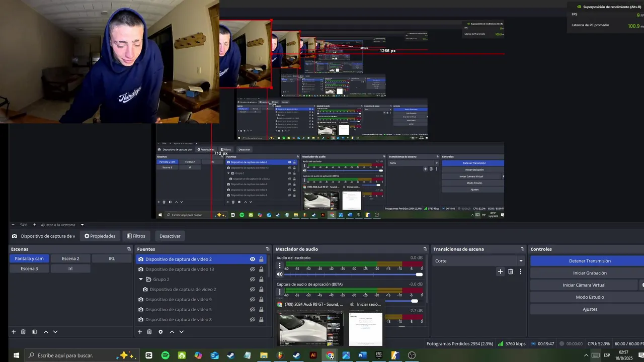The image size is (644, 362).
Task: Hide the selected Dispositivo de captura de video 2 source
Action: 253,259
